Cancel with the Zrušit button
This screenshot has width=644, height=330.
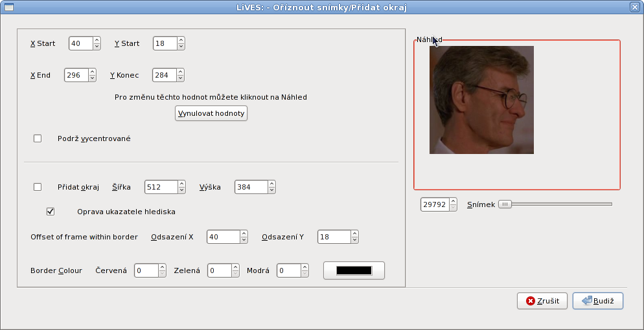(x=542, y=301)
